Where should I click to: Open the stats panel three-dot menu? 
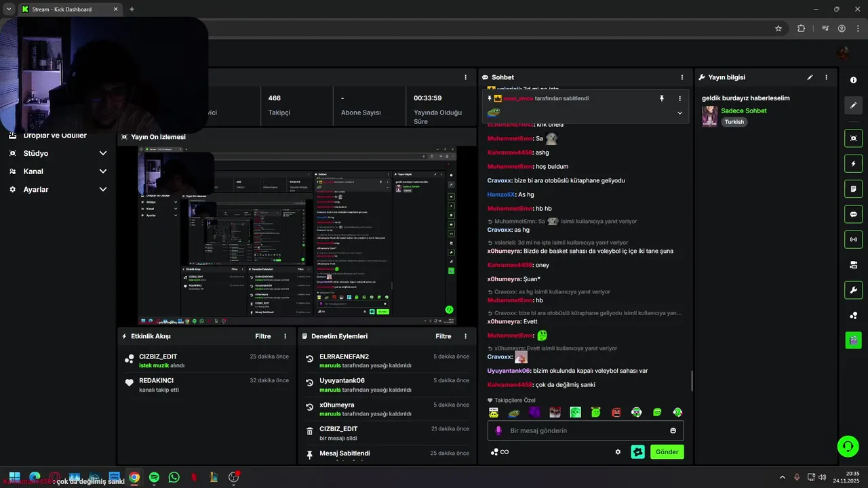pyautogui.click(x=465, y=77)
